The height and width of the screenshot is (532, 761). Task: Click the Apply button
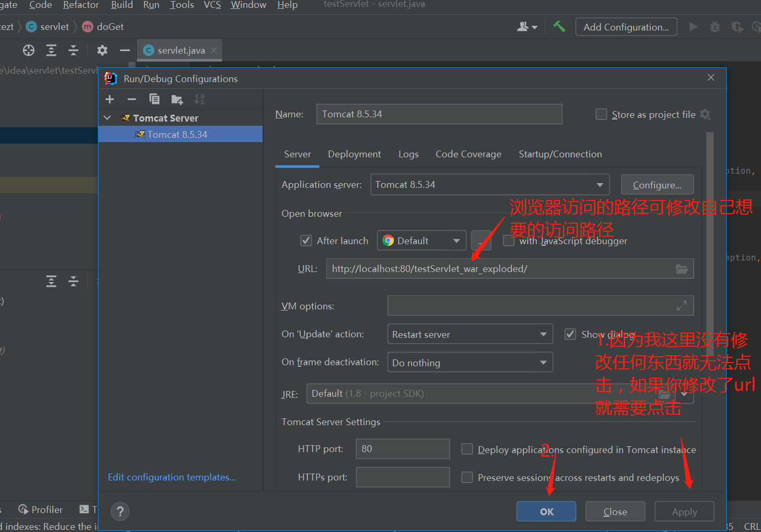[684, 511]
